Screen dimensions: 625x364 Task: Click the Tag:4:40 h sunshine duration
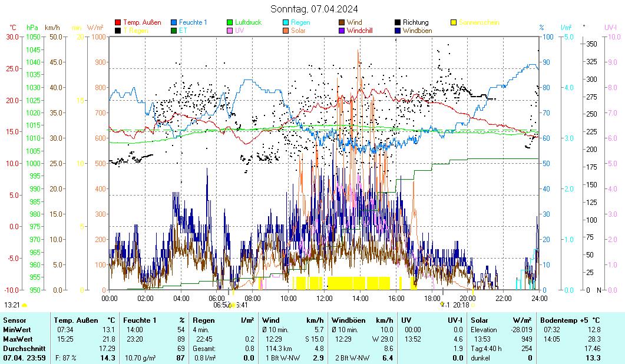pyautogui.click(x=486, y=349)
